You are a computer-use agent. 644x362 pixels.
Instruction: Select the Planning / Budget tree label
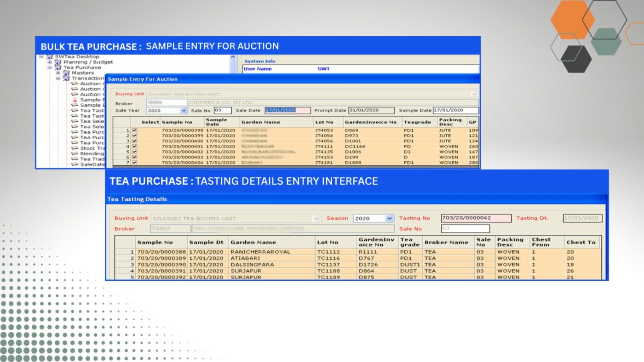click(x=88, y=62)
